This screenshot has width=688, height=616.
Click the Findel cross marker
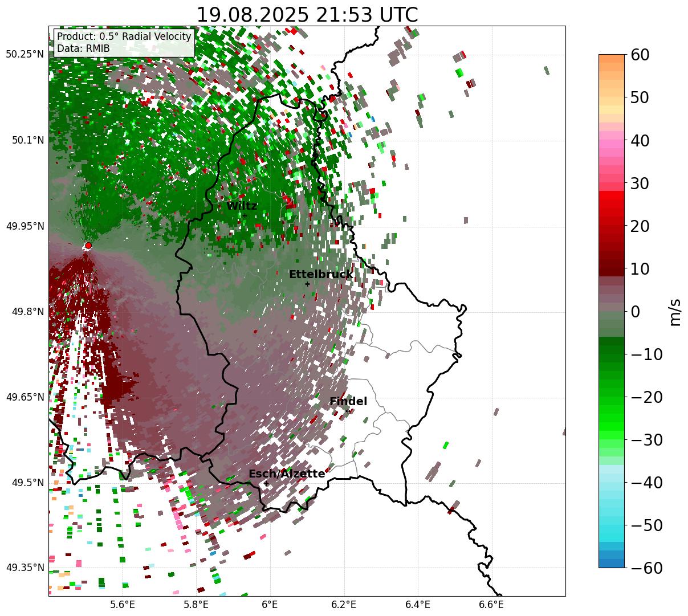[348, 411]
